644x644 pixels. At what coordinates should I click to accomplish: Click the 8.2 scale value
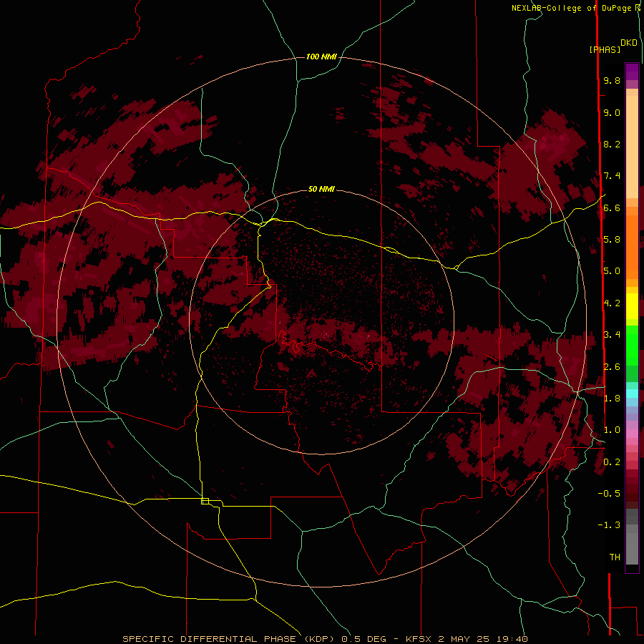point(612,144)
